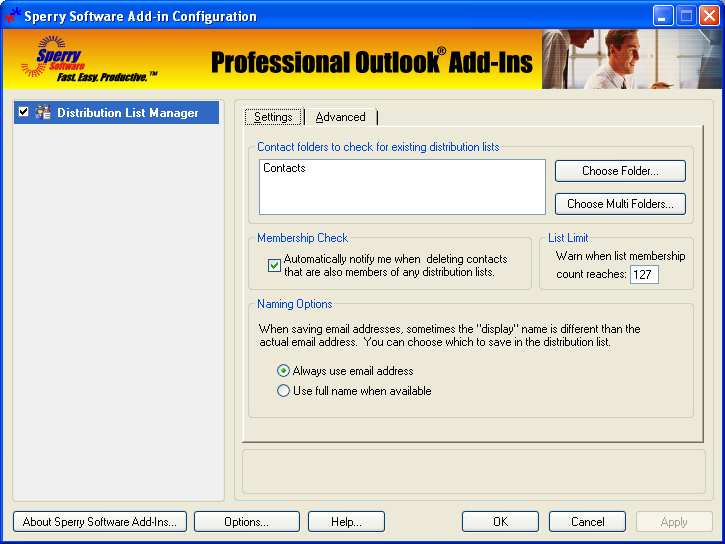The height and width of the screenshot is (544, 725).
Task: Select Contacts in the folder list
Action: pos(284,168)
